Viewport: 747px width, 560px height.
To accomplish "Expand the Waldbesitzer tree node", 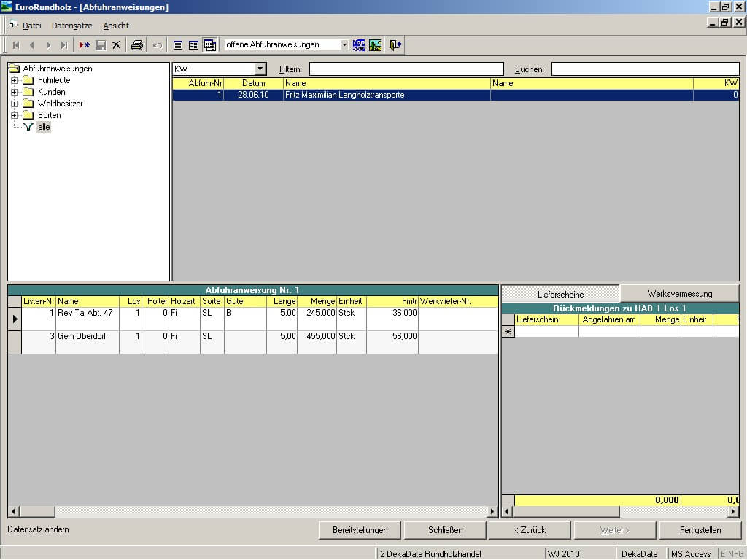I will (x=15, y=104).
